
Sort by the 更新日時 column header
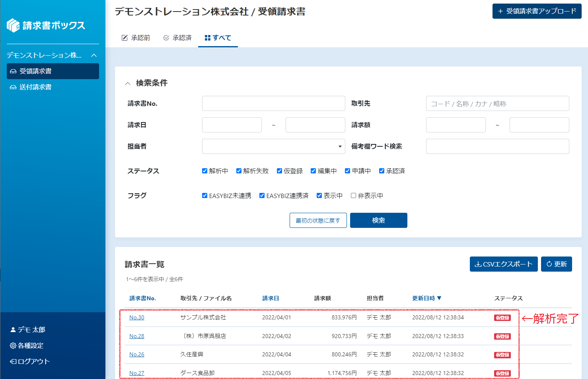pos(426,298)
